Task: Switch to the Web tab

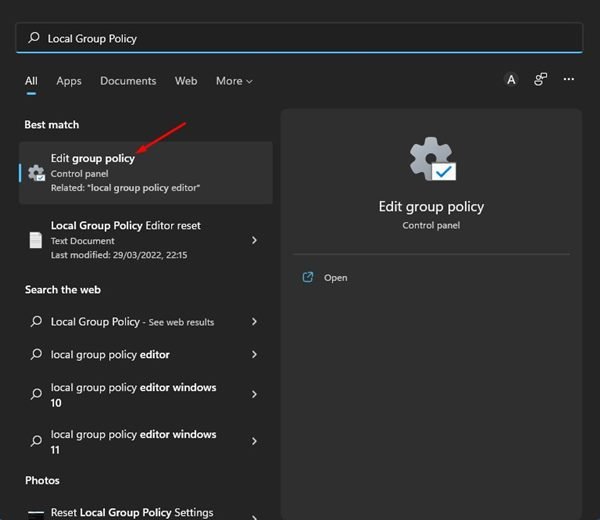Action: (x=186, y=81)
